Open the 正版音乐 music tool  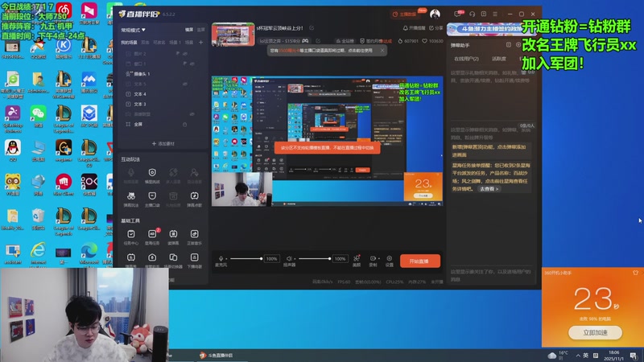click(194, 237)
